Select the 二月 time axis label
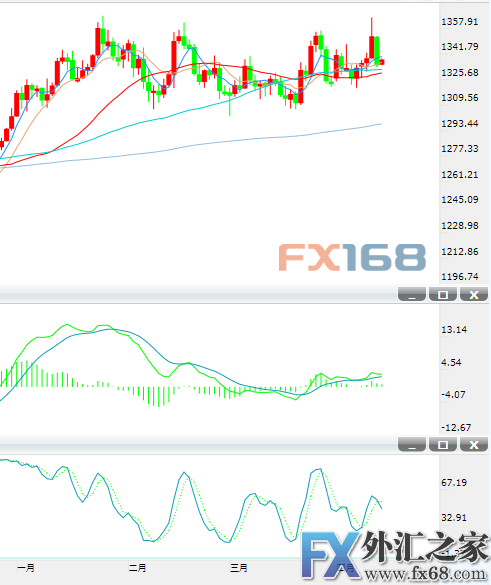This screenshot has width=491, height=585. [x=137, y=568]
